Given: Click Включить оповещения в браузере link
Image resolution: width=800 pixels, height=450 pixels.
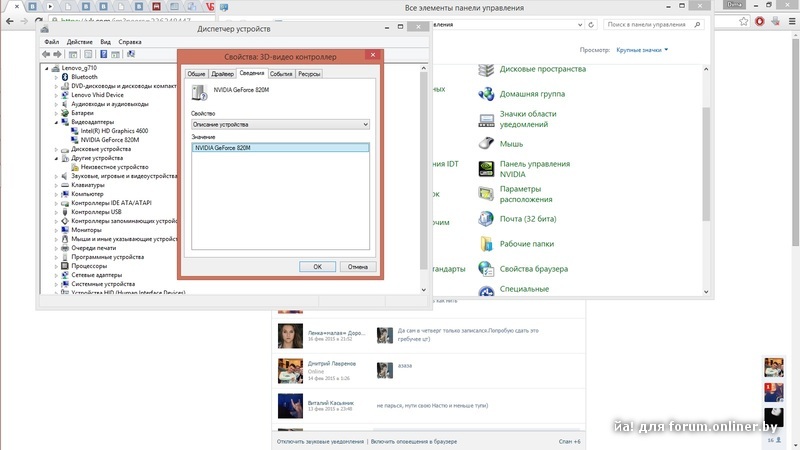Looking at the screenshot, I should [x=414, y=441].
